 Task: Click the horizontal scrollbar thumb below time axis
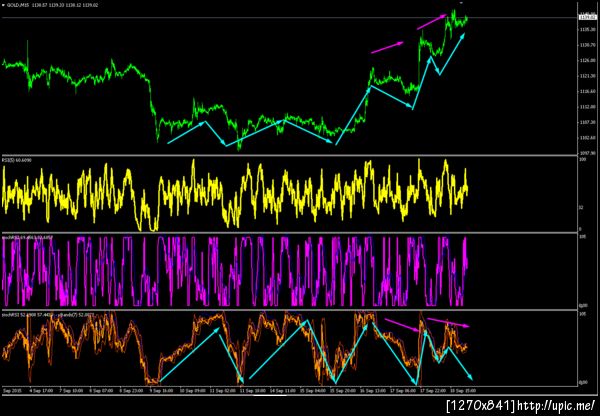click(271, 395)
